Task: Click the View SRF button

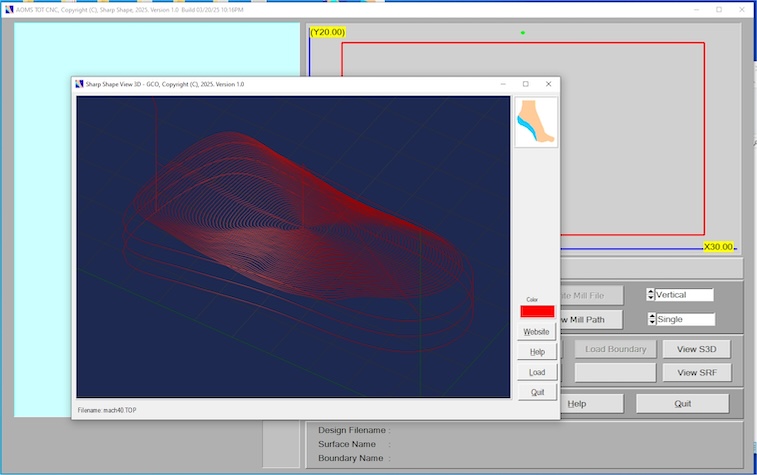Action: click(697, 373)
